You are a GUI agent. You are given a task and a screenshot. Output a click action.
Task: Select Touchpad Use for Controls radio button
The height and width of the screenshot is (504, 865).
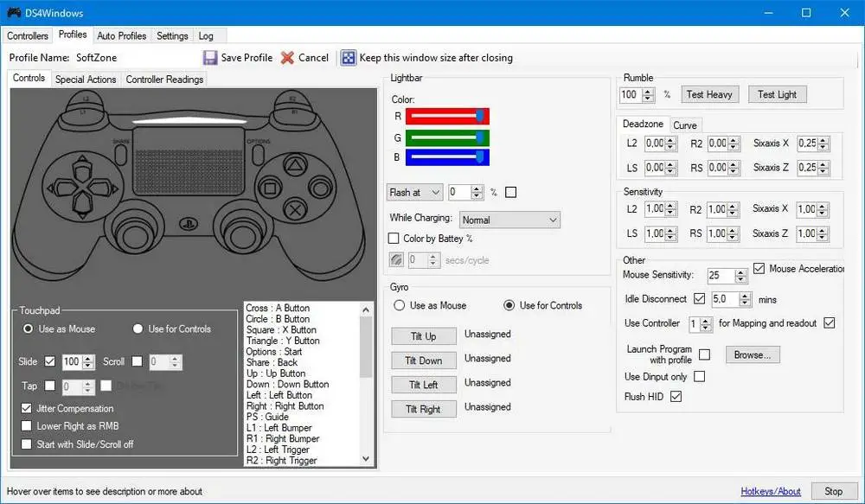click(x=138, y=329)
